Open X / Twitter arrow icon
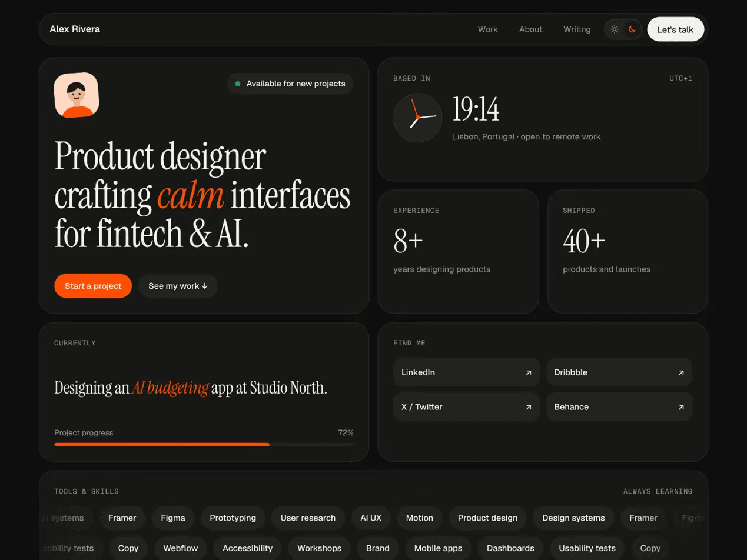 529,407
